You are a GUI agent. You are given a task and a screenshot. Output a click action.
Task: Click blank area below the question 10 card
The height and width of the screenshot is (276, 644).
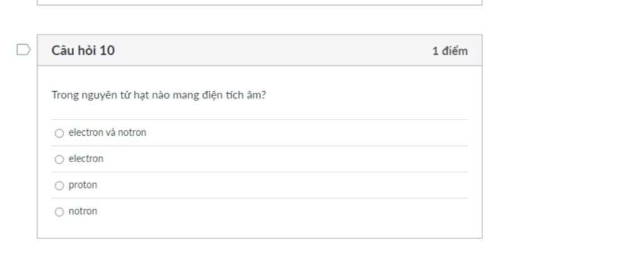click(x=259, y=259)
